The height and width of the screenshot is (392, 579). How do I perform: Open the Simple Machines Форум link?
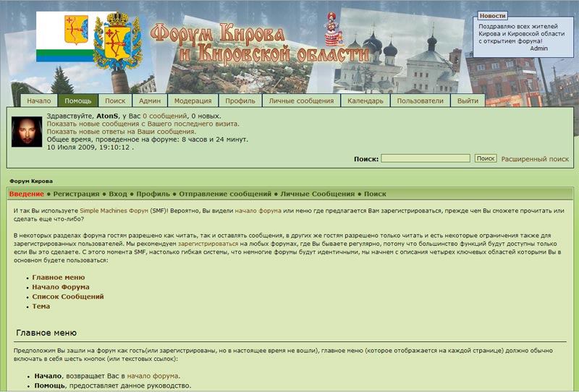point(114,210)
